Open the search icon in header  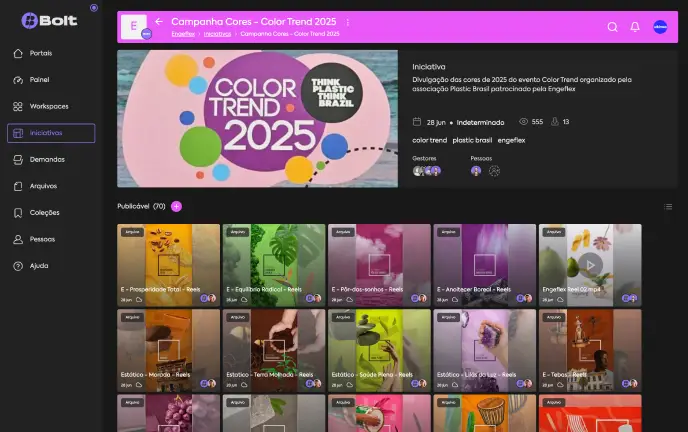[613, 27]
